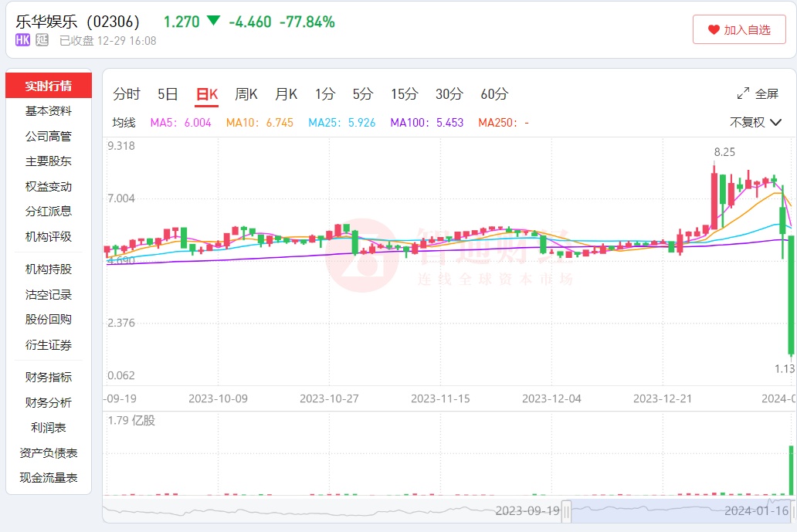Click the MA100: 5.453 legend value
Viewport: 797px width, 532px height.
427,123
